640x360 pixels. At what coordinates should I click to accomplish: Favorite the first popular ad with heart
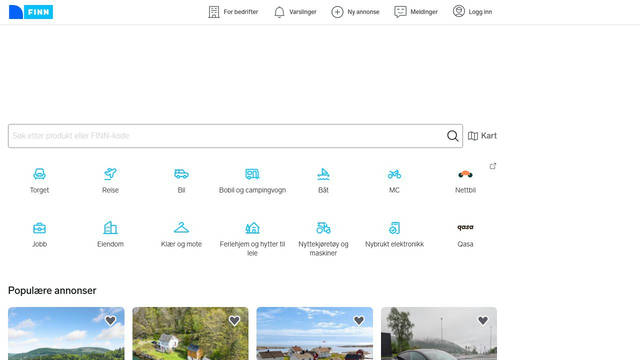pyautogui.click(x=110, y=321)
